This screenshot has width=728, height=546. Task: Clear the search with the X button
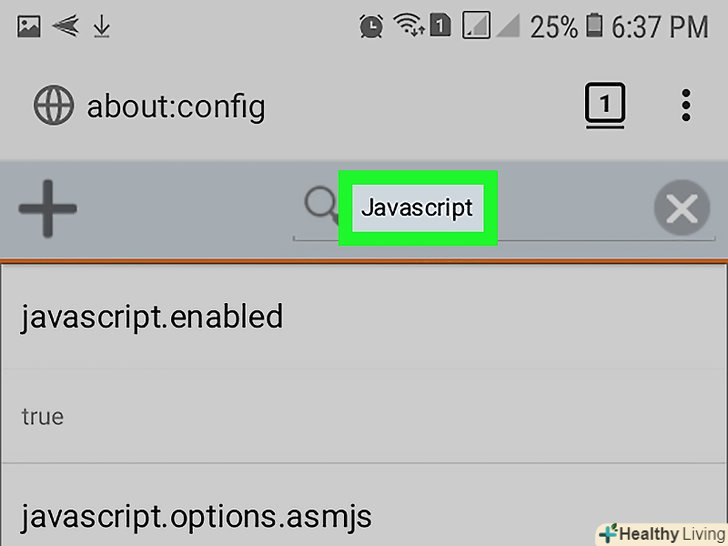[x=682, y=209]
